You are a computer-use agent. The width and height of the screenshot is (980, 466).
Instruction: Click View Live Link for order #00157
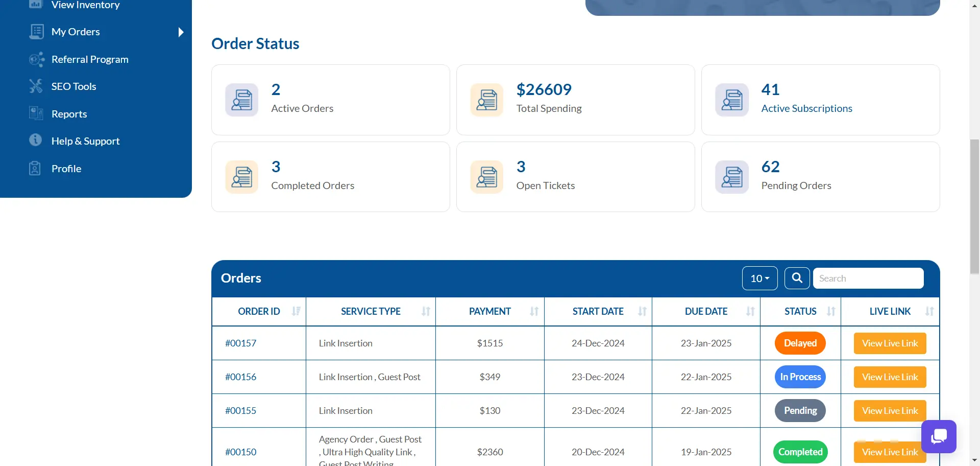coord(890,343)
